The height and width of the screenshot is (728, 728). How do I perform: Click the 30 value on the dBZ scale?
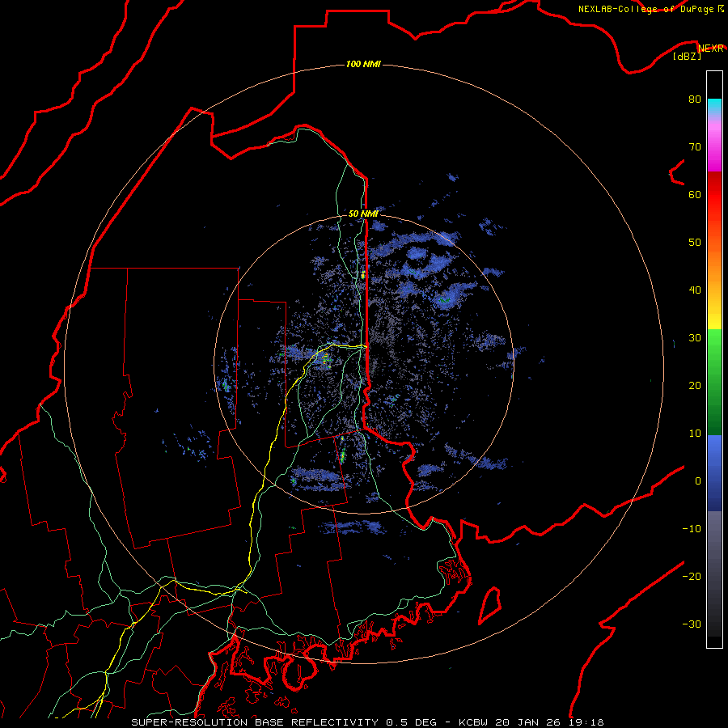tap(695, 338)
